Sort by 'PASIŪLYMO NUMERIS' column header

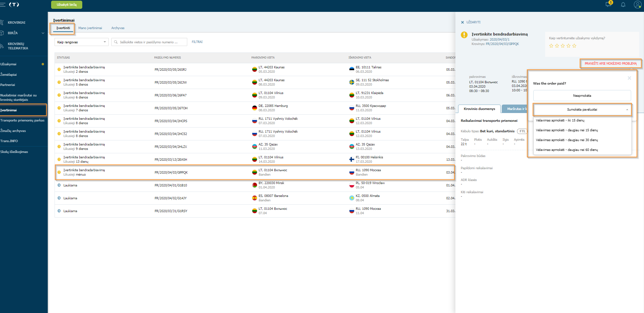(168, 58)
